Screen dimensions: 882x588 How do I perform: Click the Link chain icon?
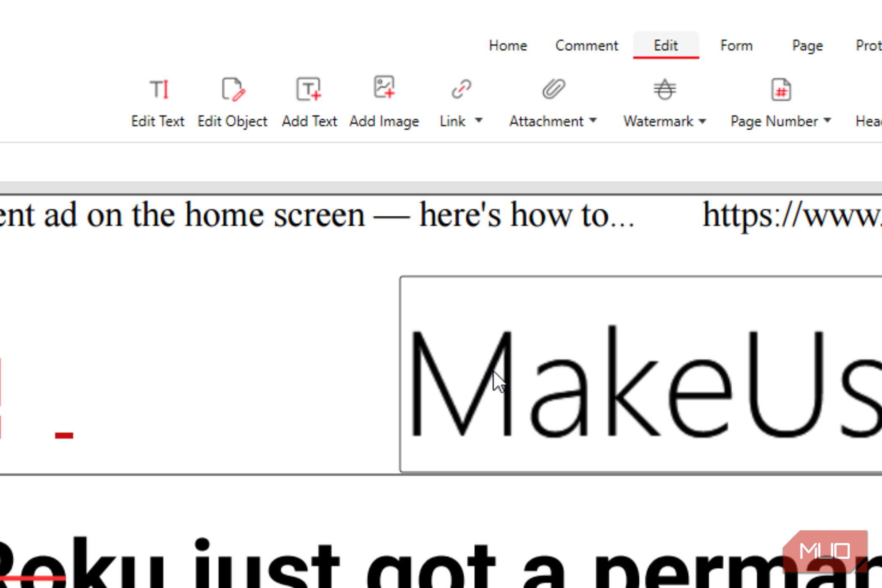pos(461,89)
